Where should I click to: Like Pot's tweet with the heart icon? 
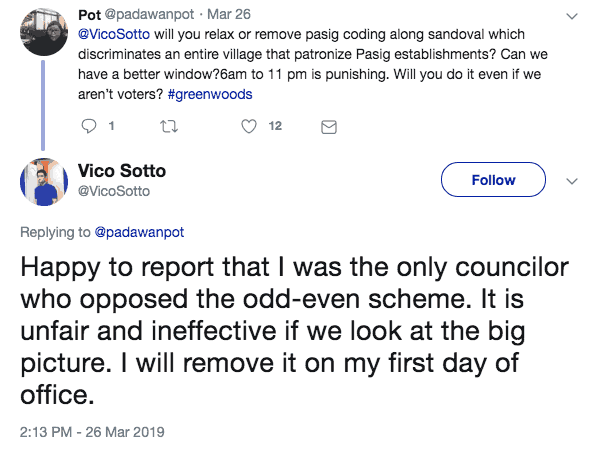[251, 126]
